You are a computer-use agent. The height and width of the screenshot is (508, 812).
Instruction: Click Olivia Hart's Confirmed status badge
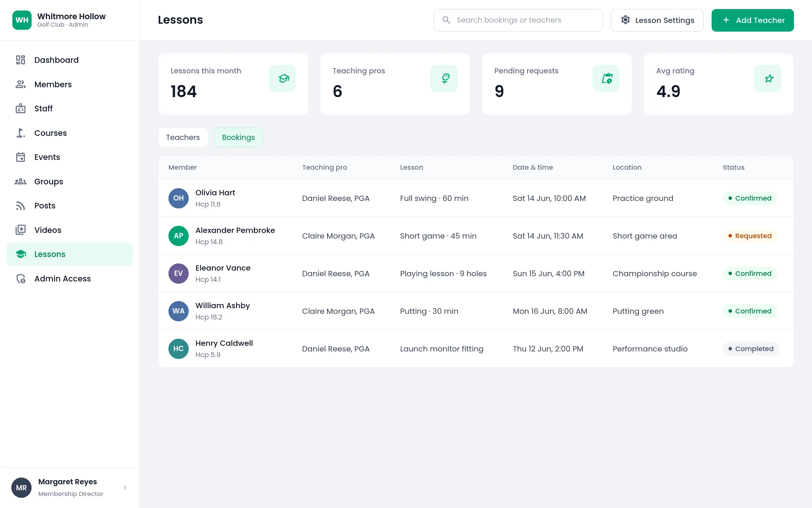tap(750, 198)
